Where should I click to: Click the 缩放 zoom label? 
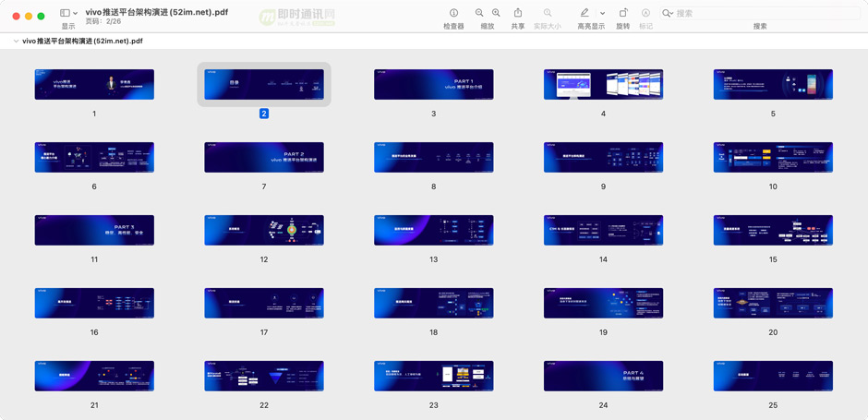coord(488,26)
